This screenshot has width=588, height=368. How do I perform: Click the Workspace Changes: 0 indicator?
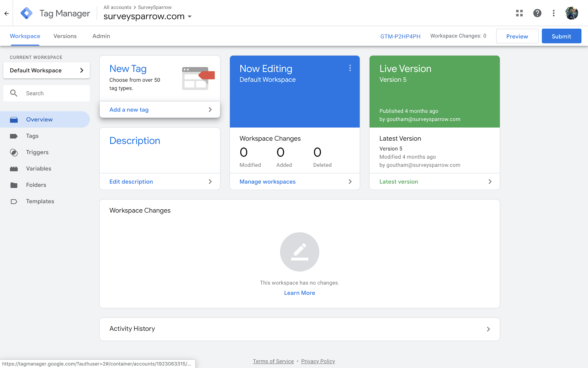(x=458, y=36)
